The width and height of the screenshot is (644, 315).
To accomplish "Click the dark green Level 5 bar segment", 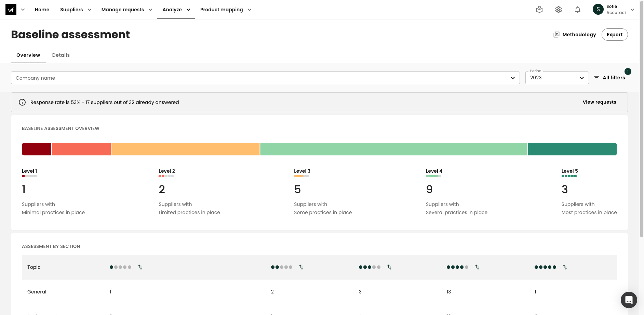I will click(572, 149).
